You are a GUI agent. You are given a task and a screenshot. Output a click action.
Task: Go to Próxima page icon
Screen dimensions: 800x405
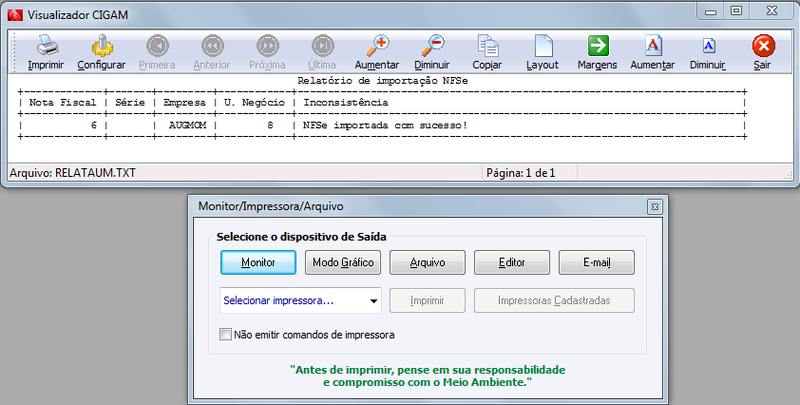(x=267, y=46)
